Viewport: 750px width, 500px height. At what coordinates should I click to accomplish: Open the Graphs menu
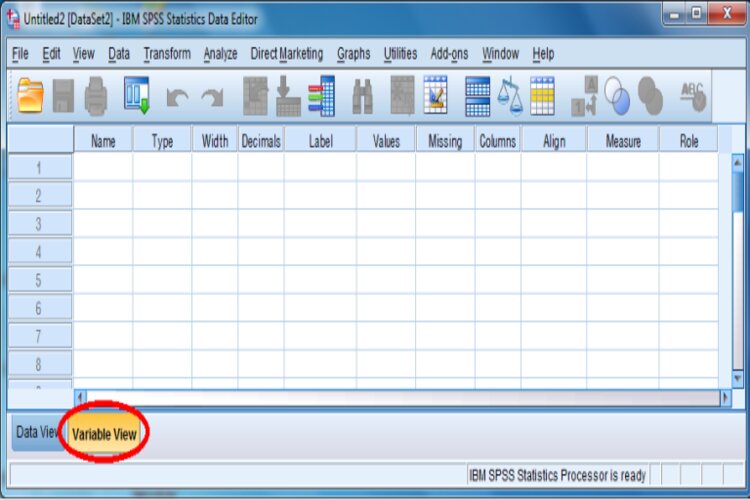(353, 54)
